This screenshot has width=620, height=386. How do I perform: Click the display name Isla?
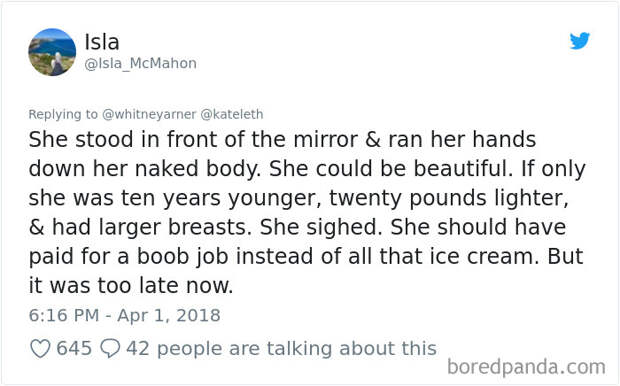click(x=102, y=42)
